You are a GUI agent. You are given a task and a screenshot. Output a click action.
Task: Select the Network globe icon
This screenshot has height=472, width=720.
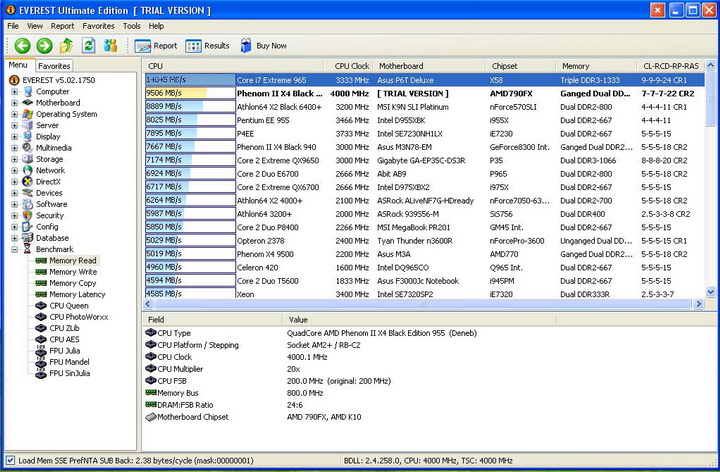pyautogui.click(x=28, y=170)
